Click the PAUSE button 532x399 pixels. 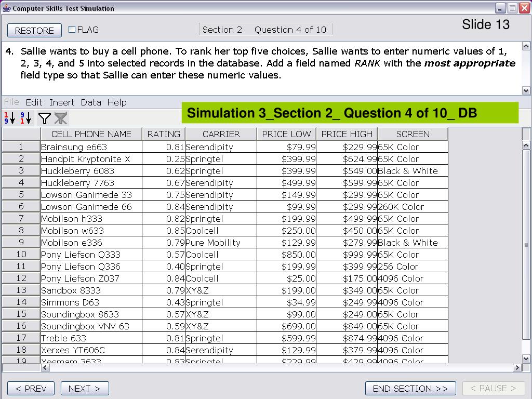click(493, 389)
